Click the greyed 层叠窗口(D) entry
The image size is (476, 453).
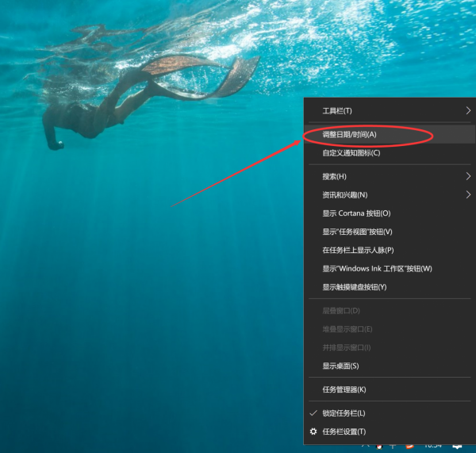[390, 311]
